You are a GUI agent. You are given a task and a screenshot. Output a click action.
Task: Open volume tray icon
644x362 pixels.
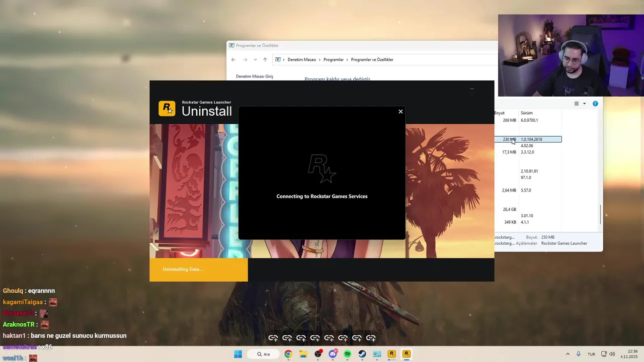[612, 354]
